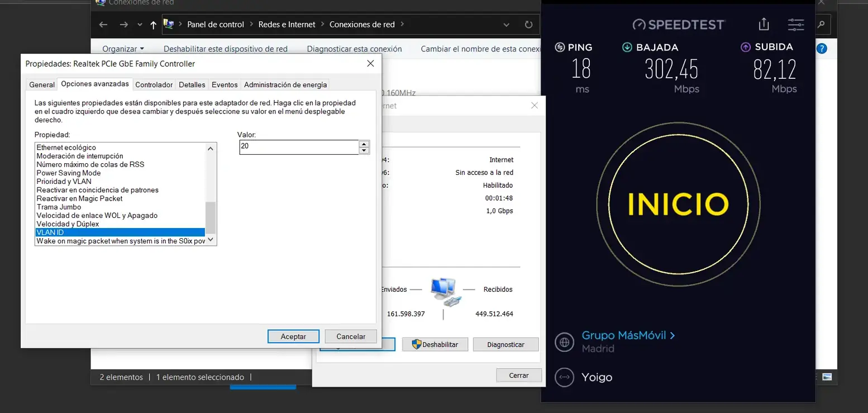Select Reactivar en Magic Packet property
868x413 pixels.
pyautogui.click(x=120, y=198)
